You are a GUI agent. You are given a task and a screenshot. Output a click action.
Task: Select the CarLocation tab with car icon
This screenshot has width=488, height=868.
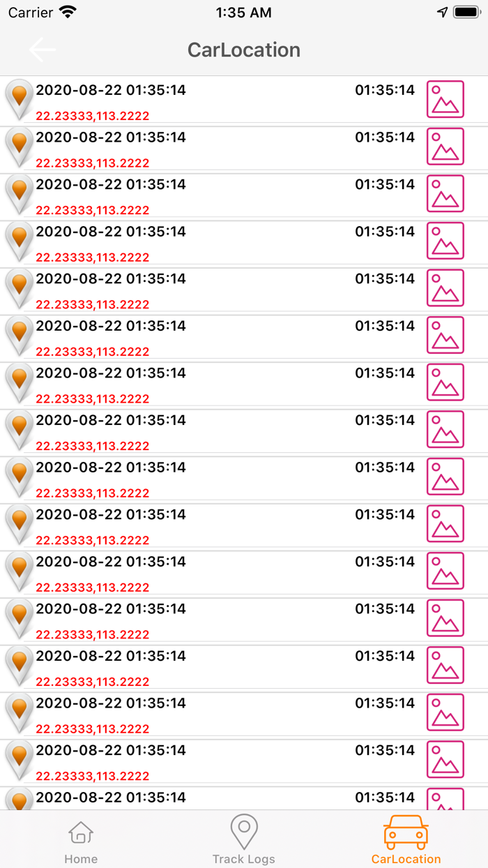(x=406, y=839)
